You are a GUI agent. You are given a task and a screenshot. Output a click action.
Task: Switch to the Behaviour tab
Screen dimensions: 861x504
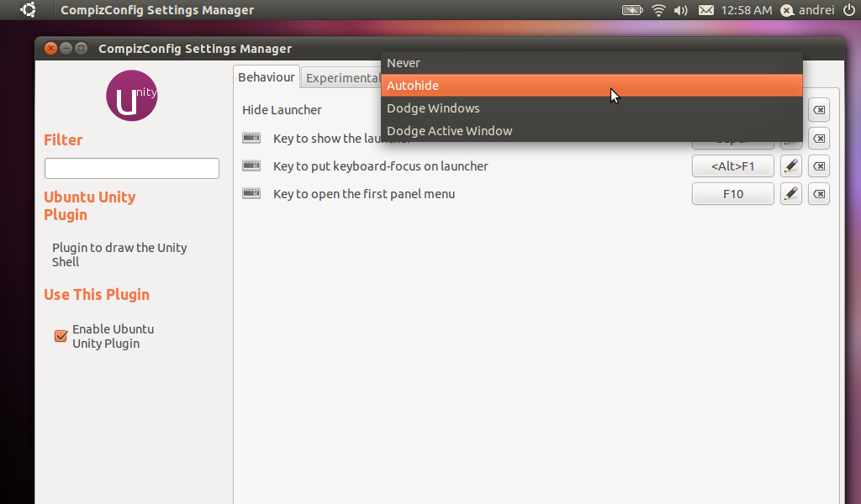267,77
